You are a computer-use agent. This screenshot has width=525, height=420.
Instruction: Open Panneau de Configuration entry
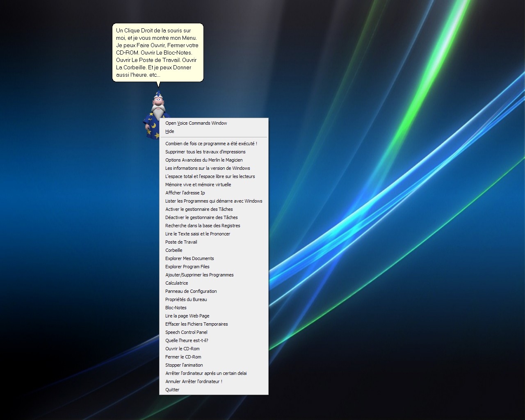point(214,291)
